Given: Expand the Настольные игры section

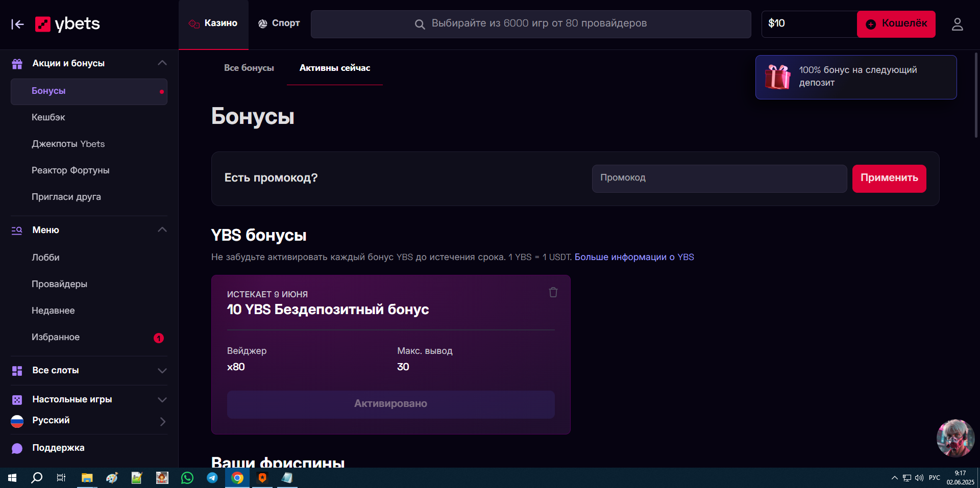Looking at the screenshot, I should click(162, 400).
